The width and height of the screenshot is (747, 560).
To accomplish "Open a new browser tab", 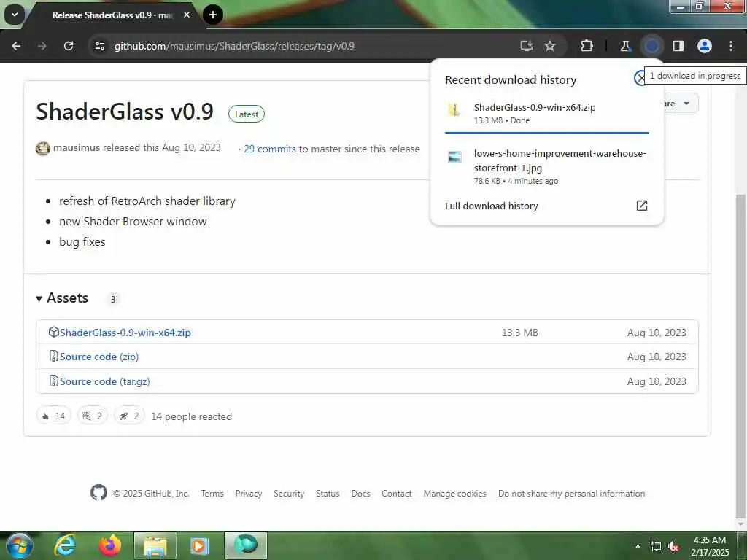I will click(212, 15).
